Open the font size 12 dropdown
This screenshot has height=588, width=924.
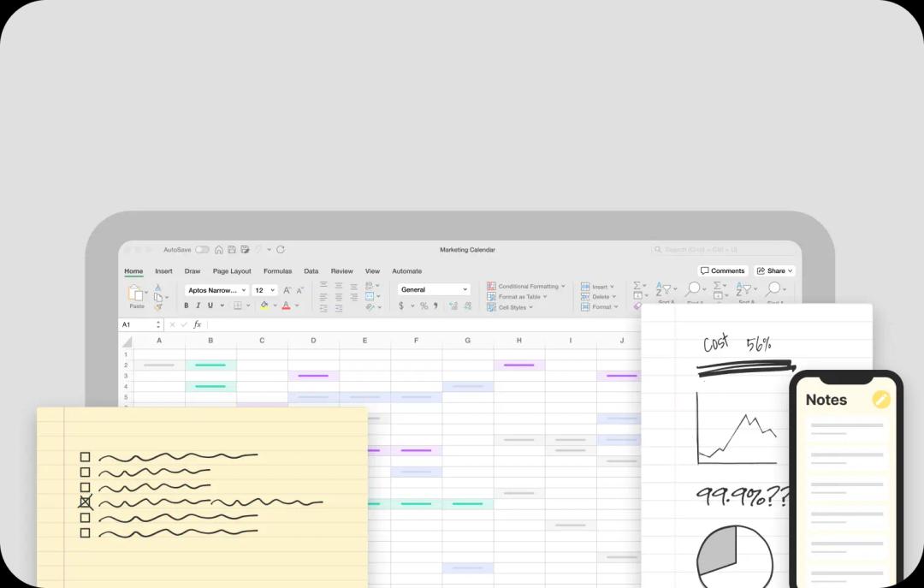(264, 290)
